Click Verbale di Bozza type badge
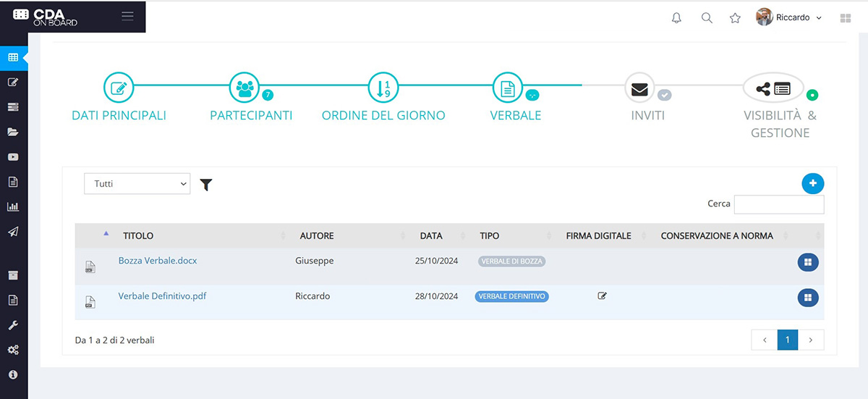Viewport: 868px width, 399px height. click(512, 261)
